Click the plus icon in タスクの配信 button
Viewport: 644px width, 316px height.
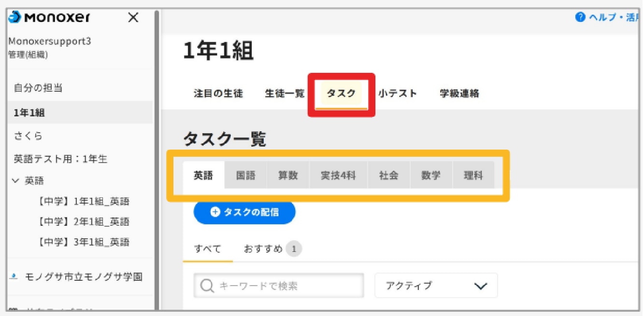click(x=215, y=212)
